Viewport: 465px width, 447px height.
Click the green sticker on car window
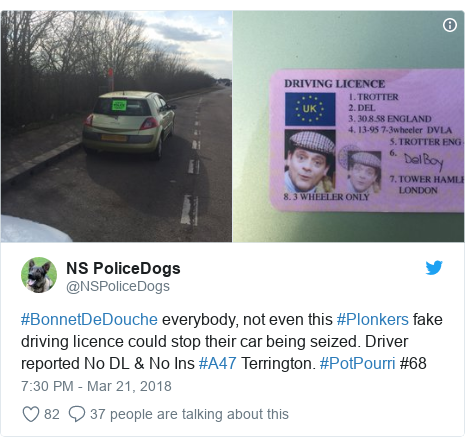119,105
